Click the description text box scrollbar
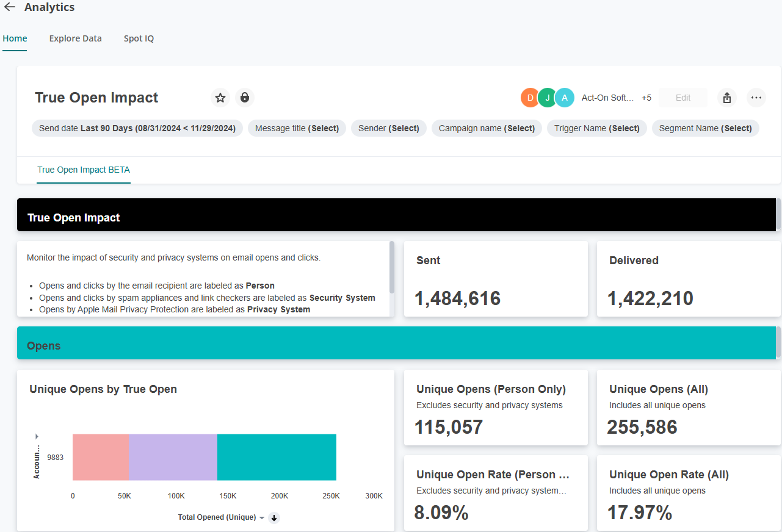The width and height of the screenshot is (782, 532). pos(391,267)
